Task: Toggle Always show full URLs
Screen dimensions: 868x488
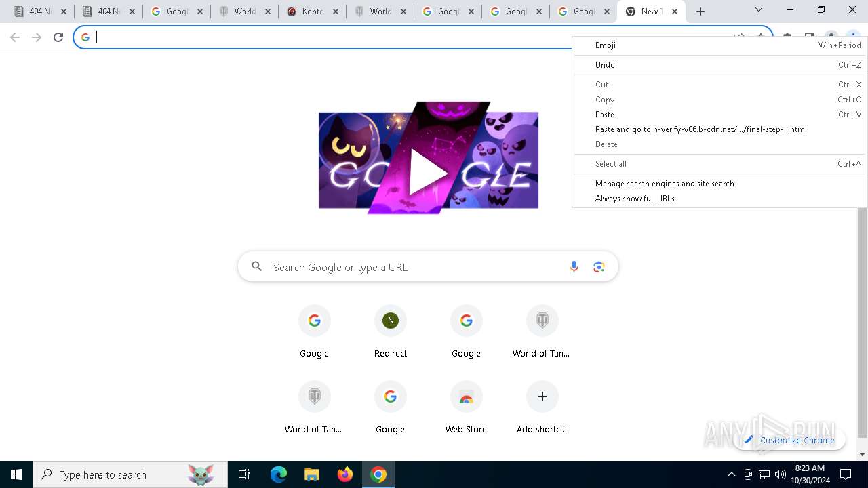Action: (719, 199)
